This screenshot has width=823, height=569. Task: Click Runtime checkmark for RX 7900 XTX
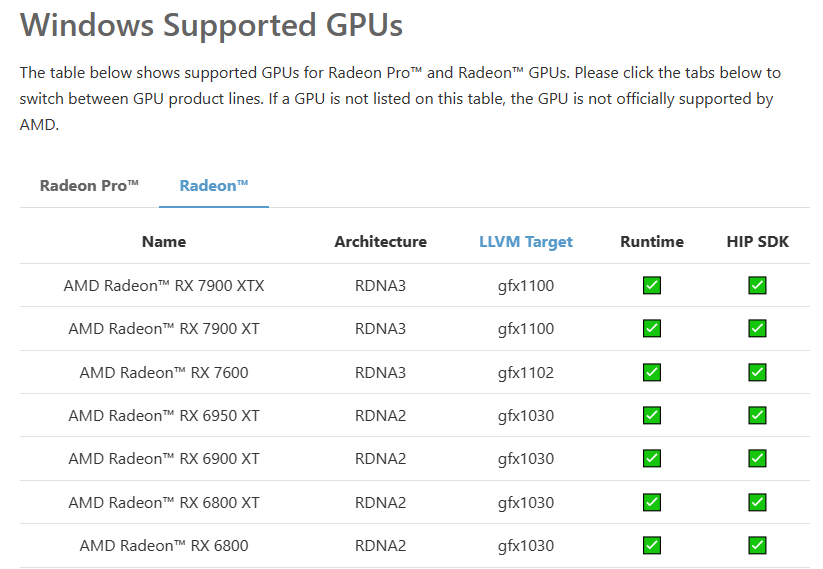[x=652, y=286]
